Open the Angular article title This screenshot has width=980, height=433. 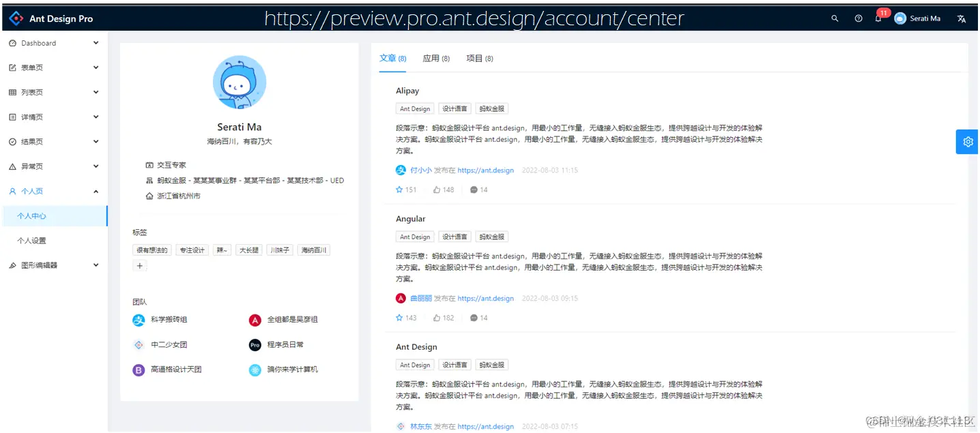tap(411, 219)
